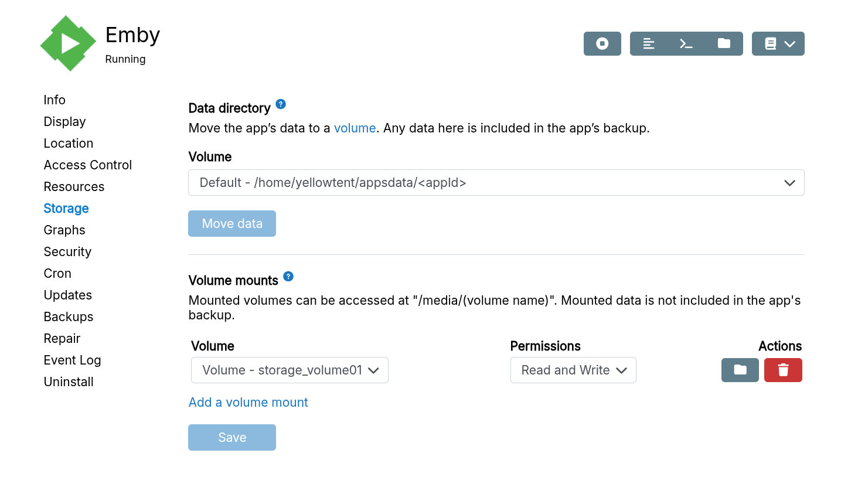Click help icon beside Data directory
The height and width of the screenshot is (504, 841).
[x=281, y=104]
